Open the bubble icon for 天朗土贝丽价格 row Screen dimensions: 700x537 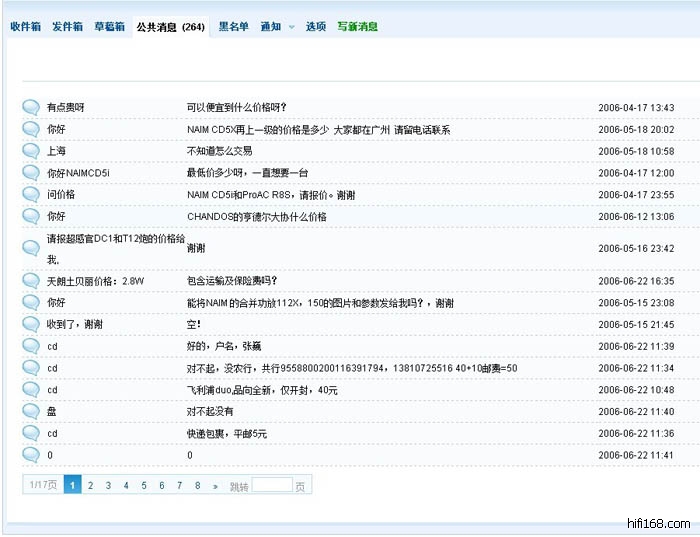31,281
